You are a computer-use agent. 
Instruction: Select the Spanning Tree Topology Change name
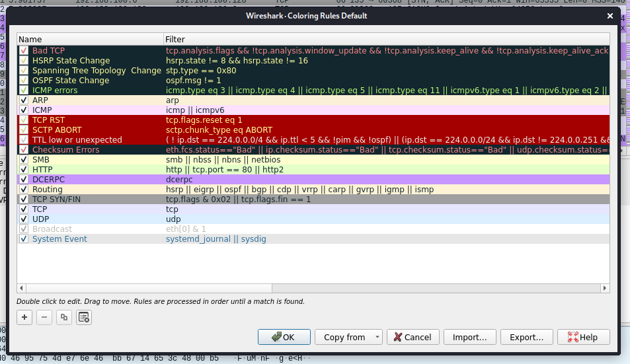pos(97,71)
